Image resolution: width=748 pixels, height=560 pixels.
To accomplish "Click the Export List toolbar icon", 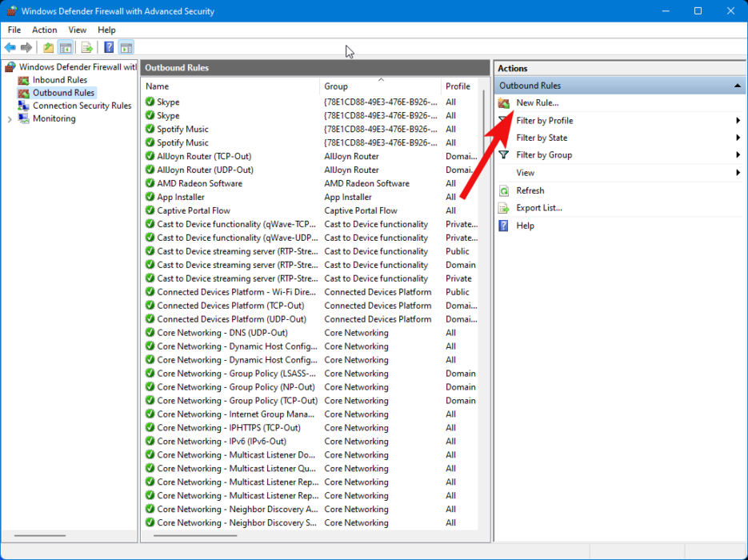I will tap(87, 48).
